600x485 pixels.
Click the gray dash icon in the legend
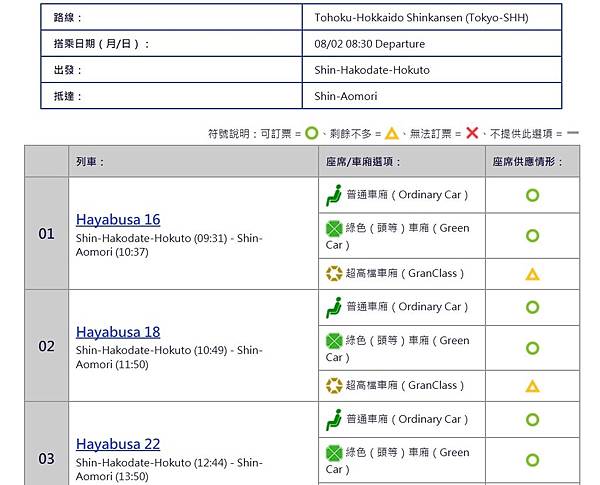pyautogui.click(x=573, y=133)
